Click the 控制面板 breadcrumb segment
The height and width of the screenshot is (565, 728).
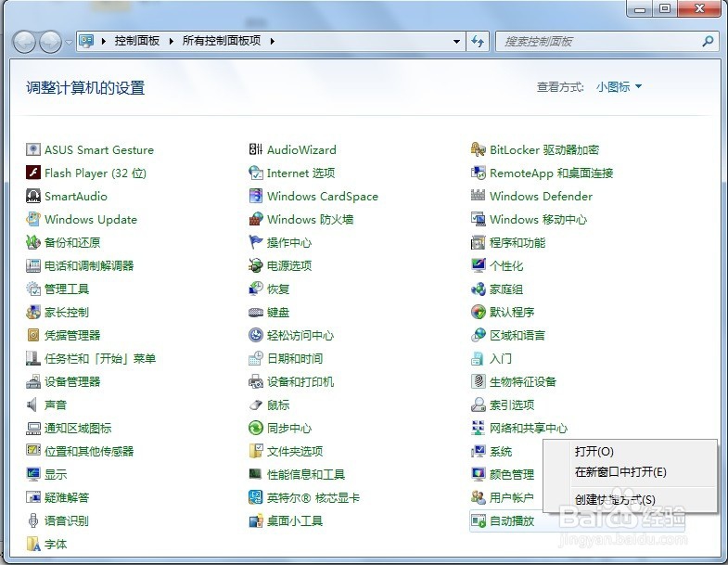tap(137, 41)
